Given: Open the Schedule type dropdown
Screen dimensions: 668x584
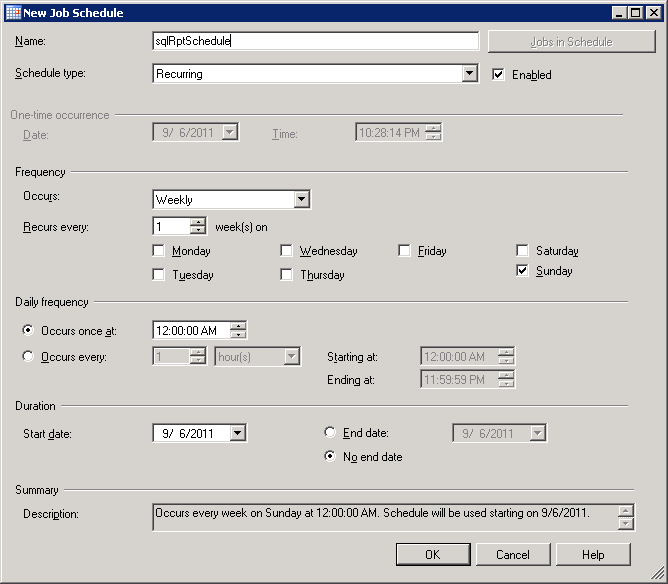Looking at the screenshot, I should click(x=470, y=74).
